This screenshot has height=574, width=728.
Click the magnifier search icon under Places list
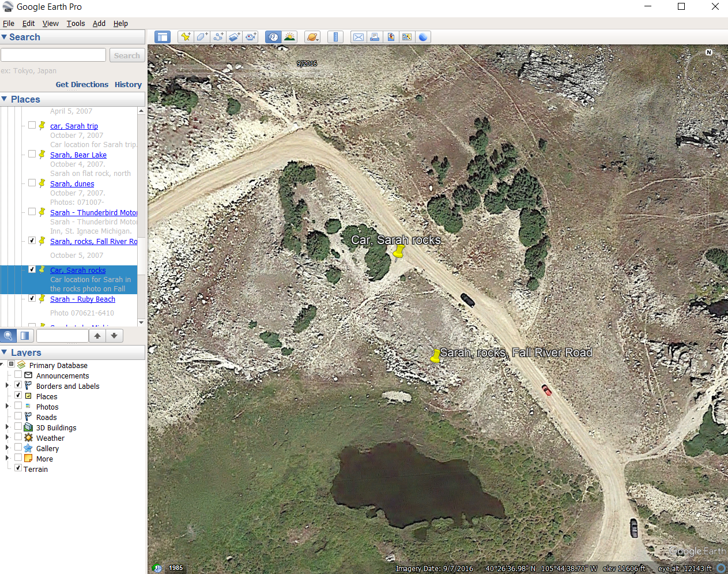tap(9, 336)
